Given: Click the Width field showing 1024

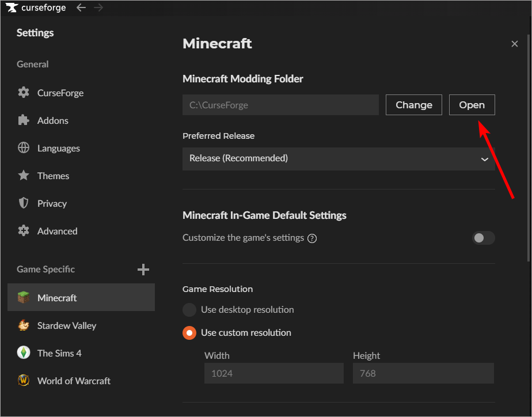Looking at the screenshot, I should point(274,373).
